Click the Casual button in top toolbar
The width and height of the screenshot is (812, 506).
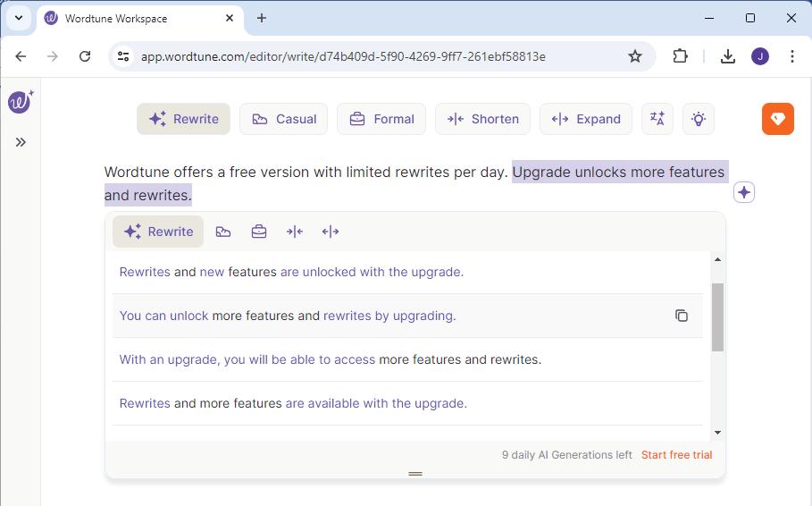pyautogui.click(x=284, y=119)
